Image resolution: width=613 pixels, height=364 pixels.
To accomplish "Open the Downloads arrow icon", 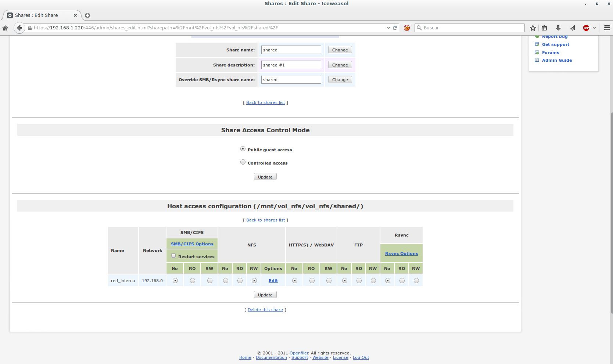I will pos(558,28).
